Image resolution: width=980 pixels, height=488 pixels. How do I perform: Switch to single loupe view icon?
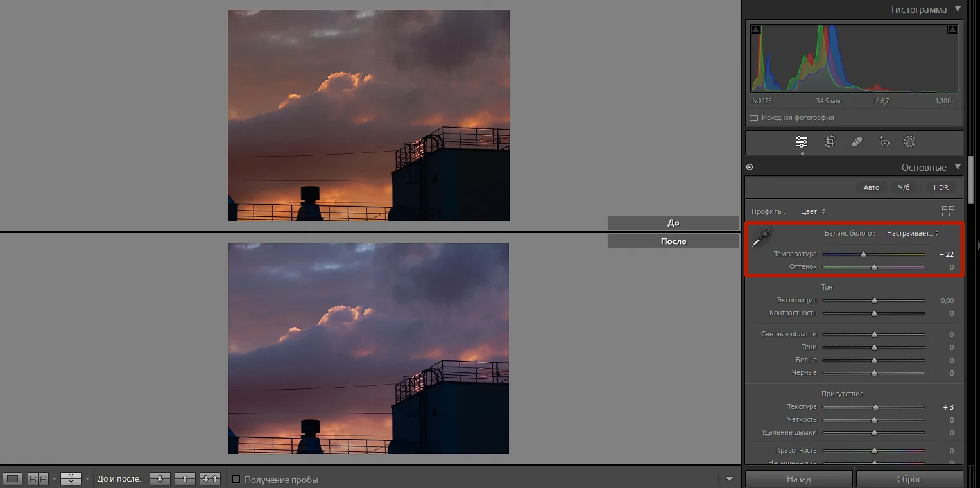[13, 479]
